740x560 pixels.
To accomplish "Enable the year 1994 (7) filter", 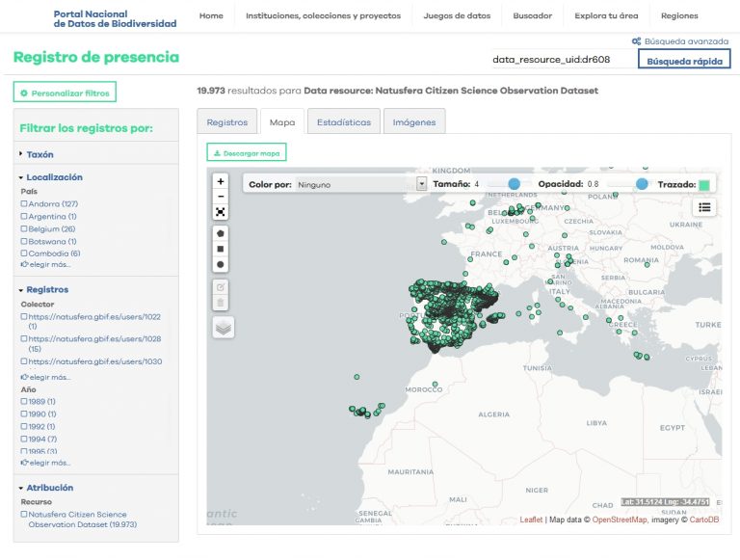I will pos(24,439).
